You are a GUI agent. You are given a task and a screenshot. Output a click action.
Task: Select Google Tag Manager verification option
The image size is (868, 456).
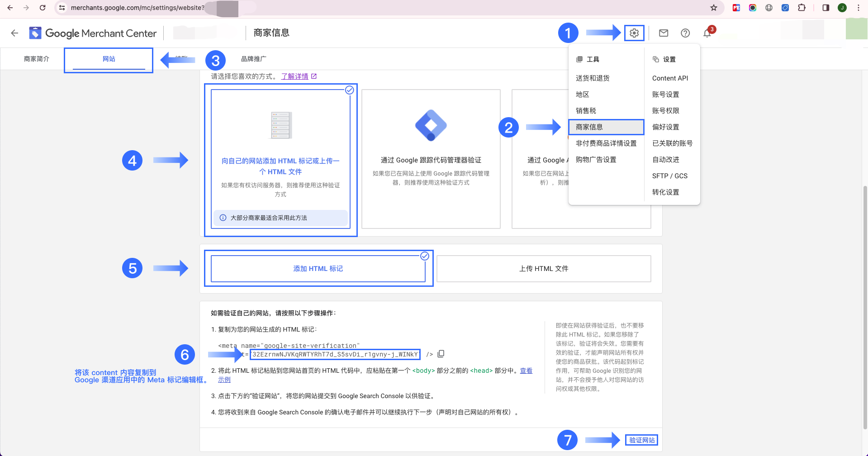tap(431, 159)
